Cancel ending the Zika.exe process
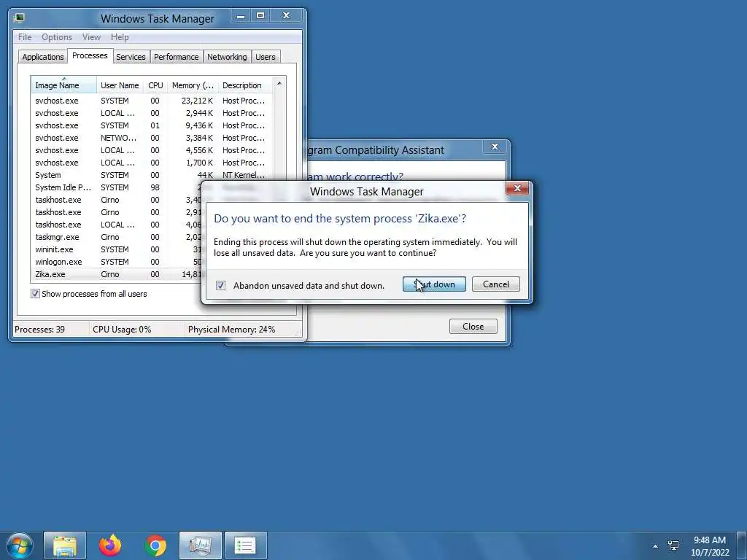The image size is (747, 560). point(495,284)
